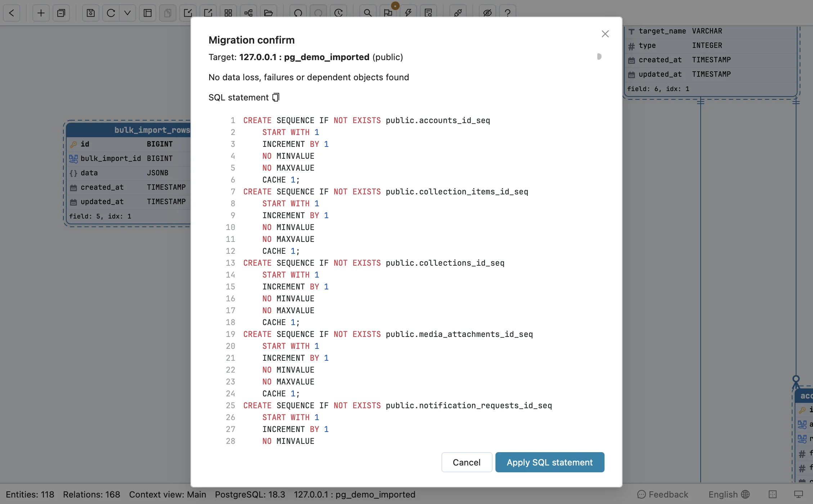
Task: Click the import arrow toolbar icon
Action: [188, 13]
